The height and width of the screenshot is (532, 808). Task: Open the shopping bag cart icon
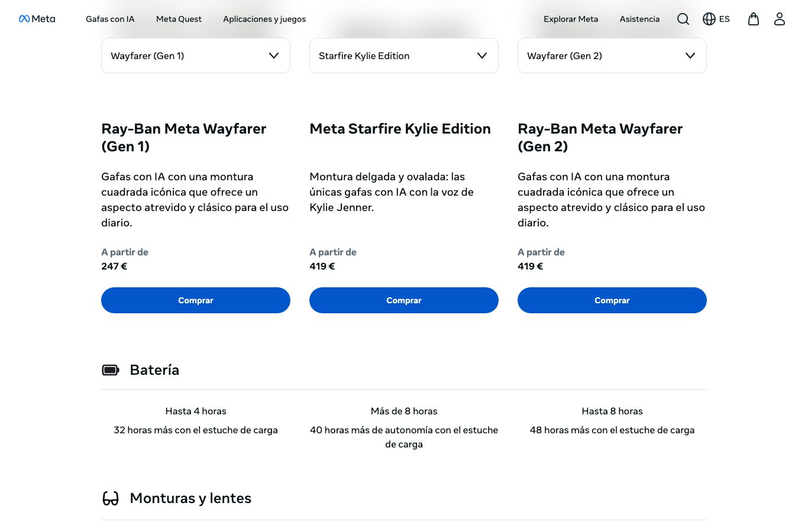(x=754, y=19)
